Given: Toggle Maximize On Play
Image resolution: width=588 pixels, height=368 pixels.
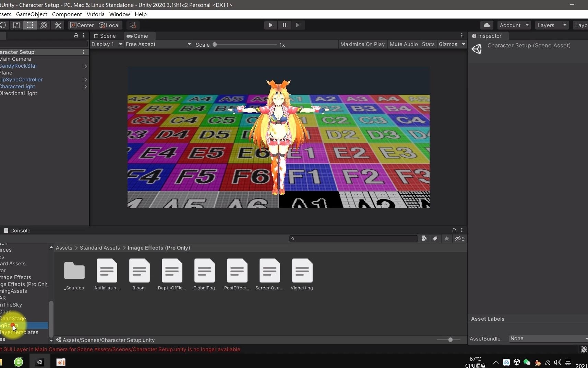Looking at the screenshot, I should (362, 44).
